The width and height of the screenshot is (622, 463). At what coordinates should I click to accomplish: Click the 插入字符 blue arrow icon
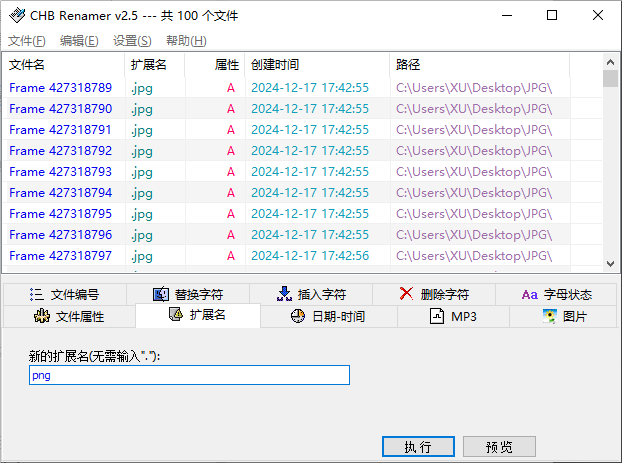pyautogui.click(x=284, y=294)
